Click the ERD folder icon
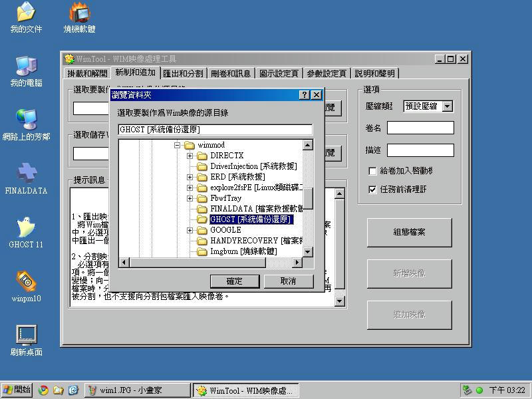The width and height of the screenshot is (532, 399). coord(202,177)
